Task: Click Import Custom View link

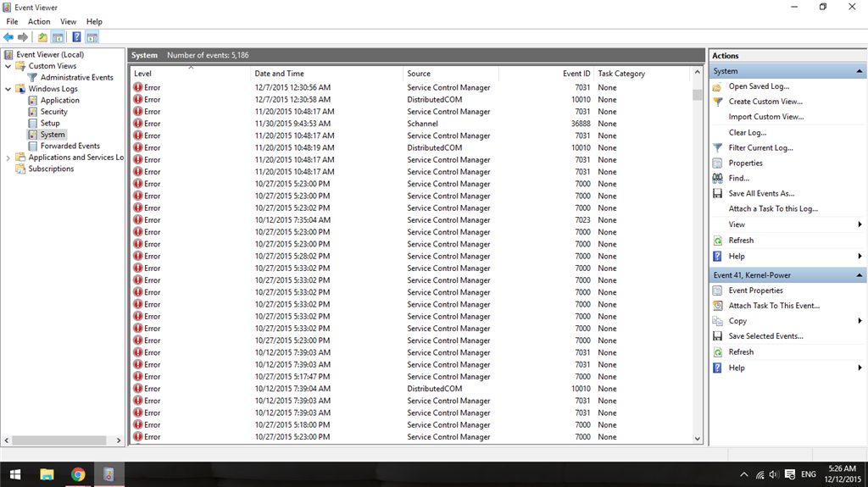Action: [x=766, y=117]
